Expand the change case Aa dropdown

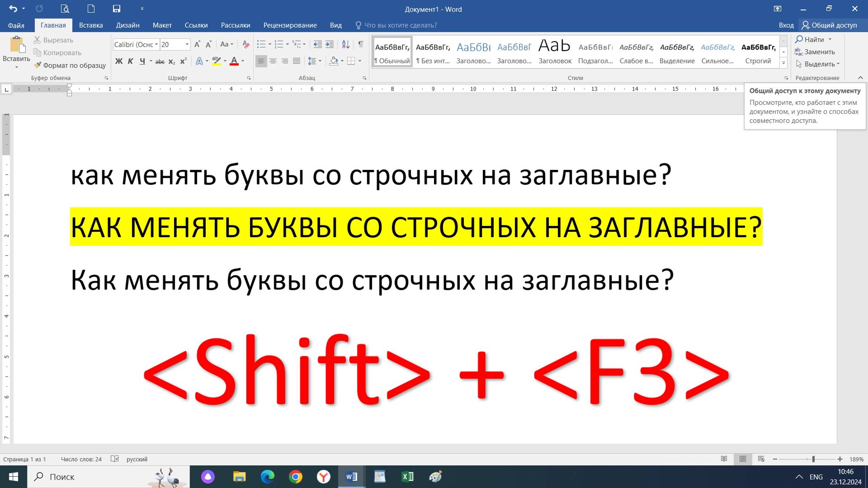[x=232, y=44]
